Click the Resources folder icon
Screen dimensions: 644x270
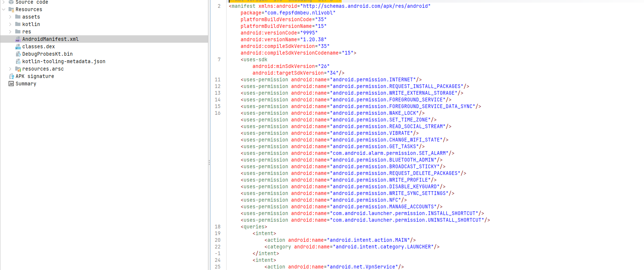coord(11,9)
